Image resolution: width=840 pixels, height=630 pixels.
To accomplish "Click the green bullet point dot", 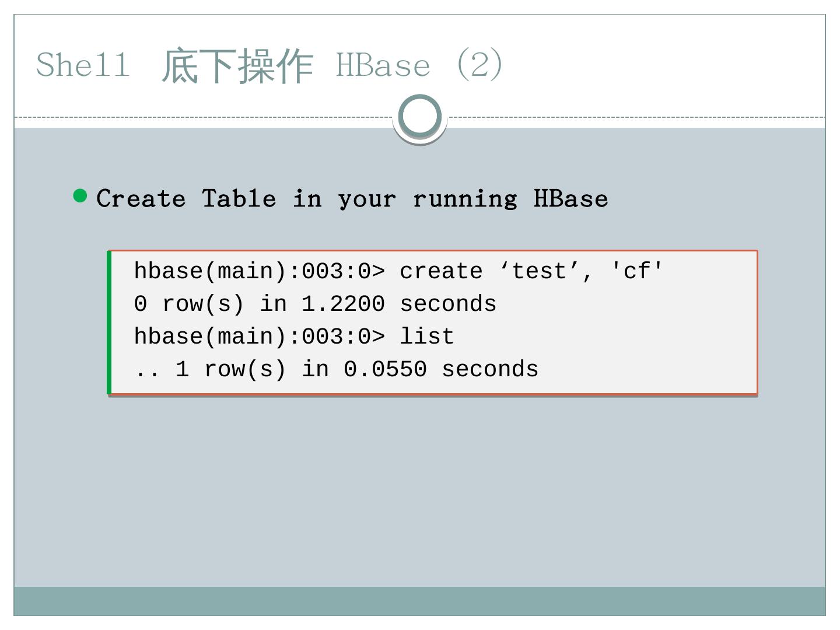I will (80, 196).
